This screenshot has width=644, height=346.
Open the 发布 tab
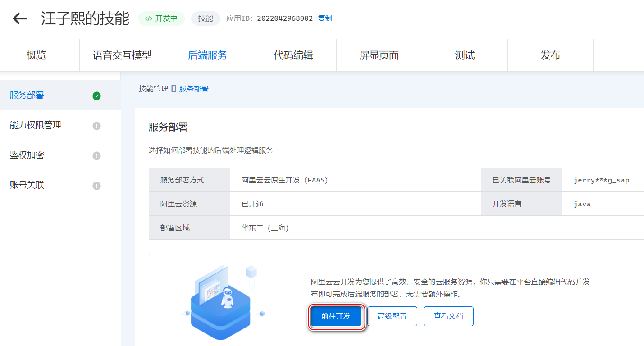(550, 55)
